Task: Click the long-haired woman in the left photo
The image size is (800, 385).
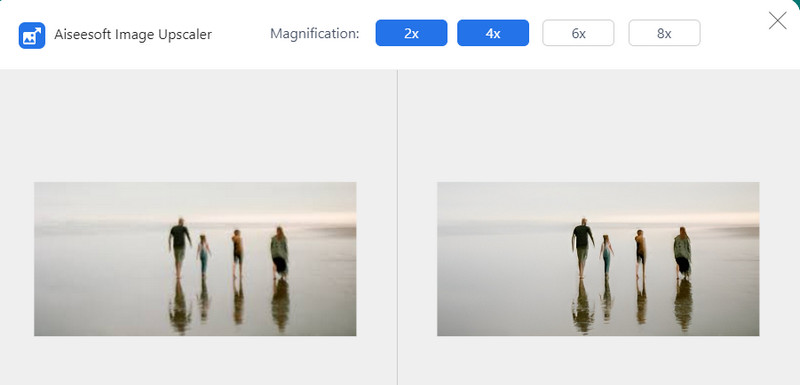Action: point(279,253)
